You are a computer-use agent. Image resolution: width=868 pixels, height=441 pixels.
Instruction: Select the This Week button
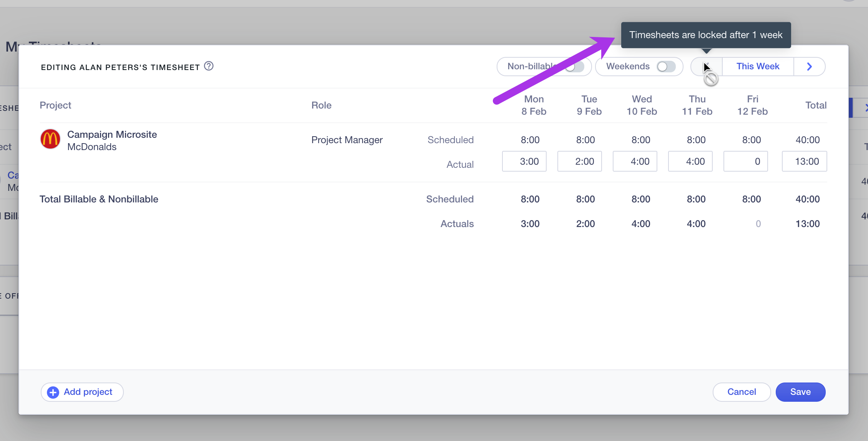tap(758, 67)
